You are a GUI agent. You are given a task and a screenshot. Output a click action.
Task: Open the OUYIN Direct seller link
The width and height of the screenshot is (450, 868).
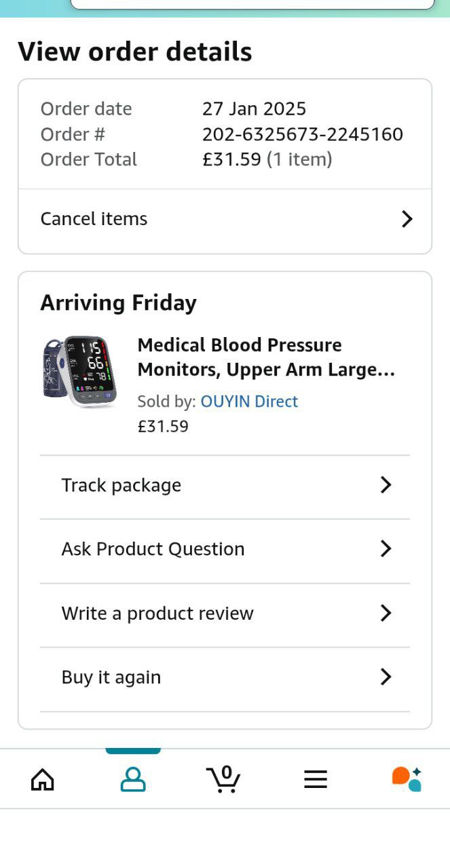(249, 401)
